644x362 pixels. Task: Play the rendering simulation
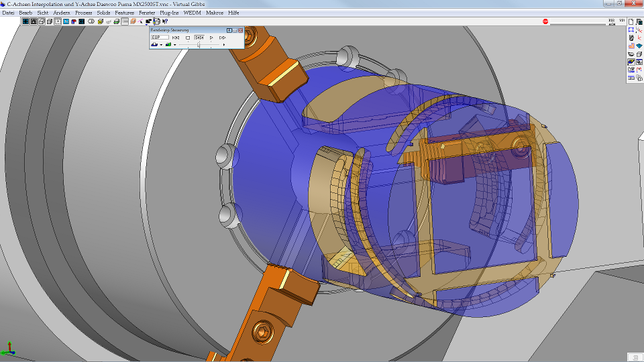coord(211,38)
